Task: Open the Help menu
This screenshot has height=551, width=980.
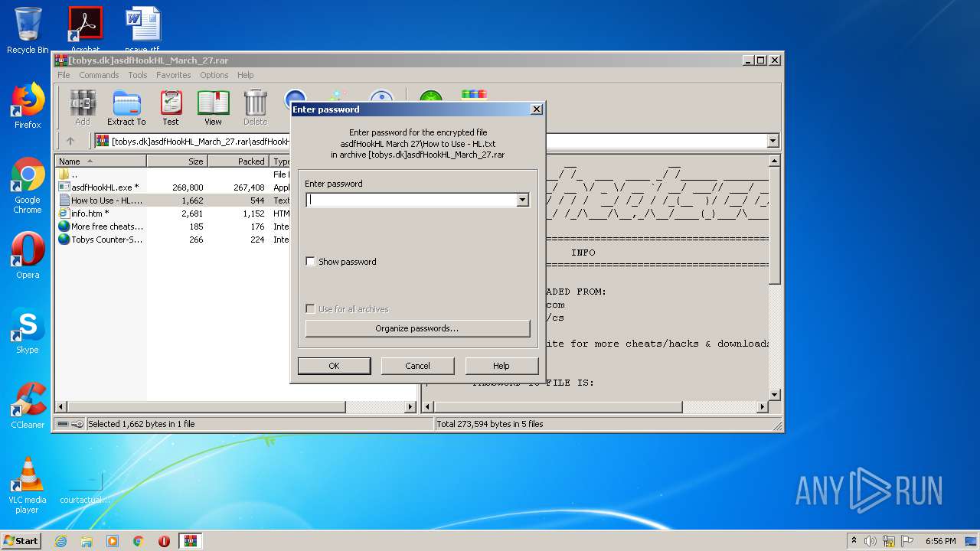Action: point(245,75)
